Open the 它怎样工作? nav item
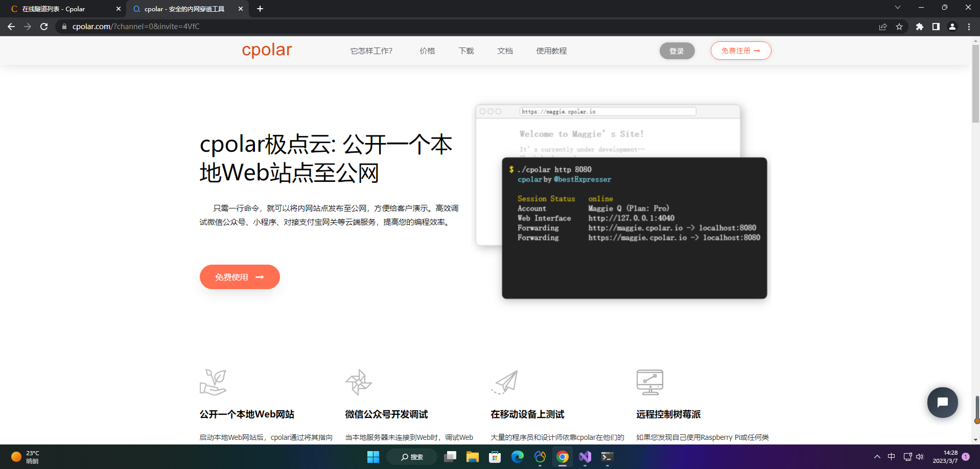 click(371, 51)
